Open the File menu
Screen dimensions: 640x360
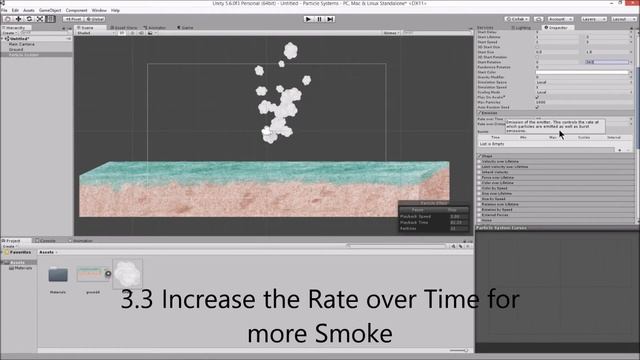pyautogui.click(x=4, y=10)
